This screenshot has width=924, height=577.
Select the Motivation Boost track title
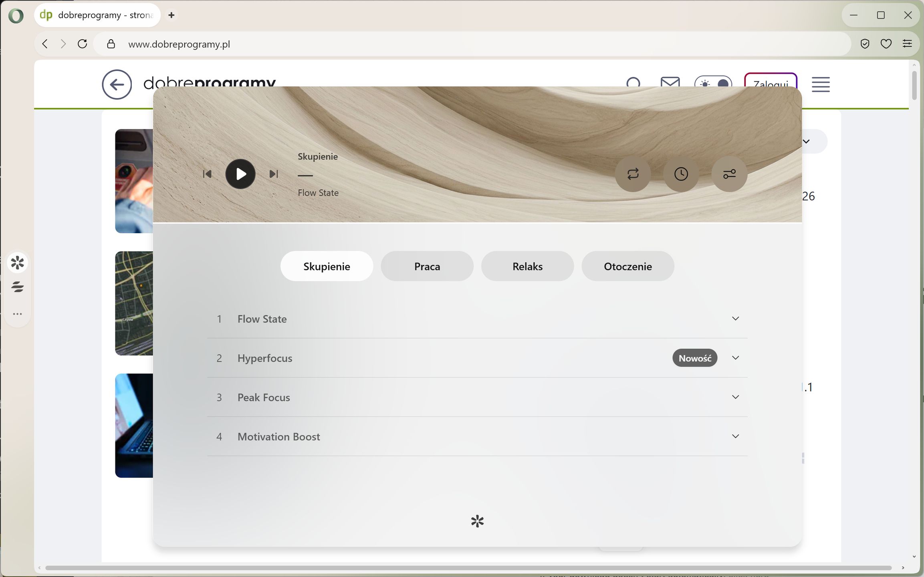[279, 437]
